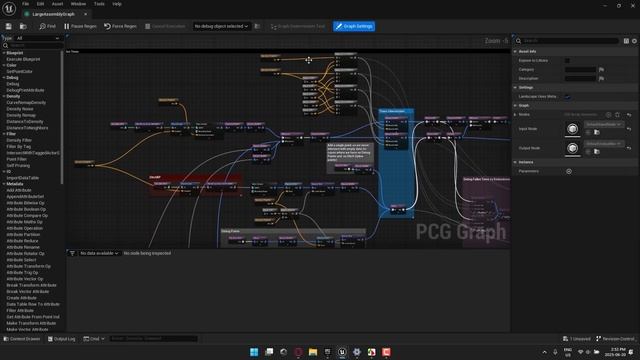Click Pause Regen in the toolbar

(80, 26)
